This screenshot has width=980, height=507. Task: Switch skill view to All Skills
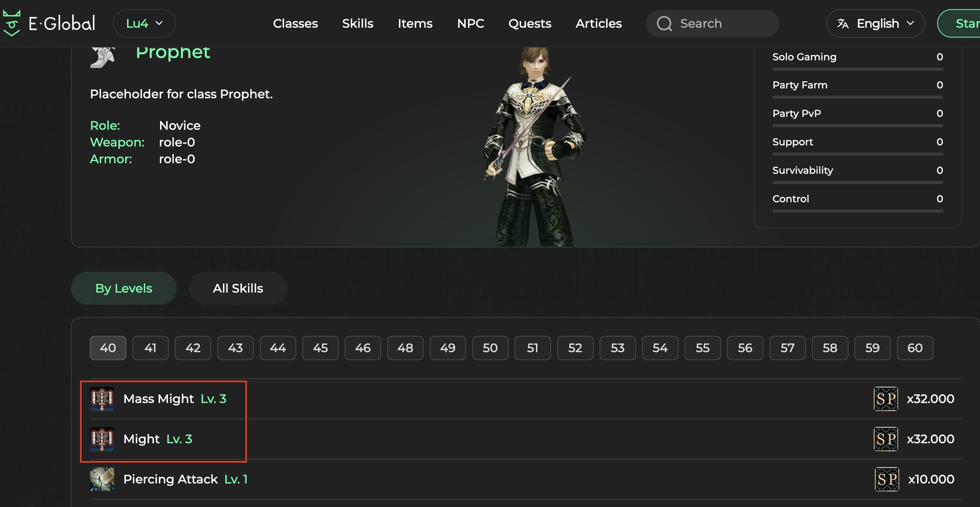[x=238, y=288]
